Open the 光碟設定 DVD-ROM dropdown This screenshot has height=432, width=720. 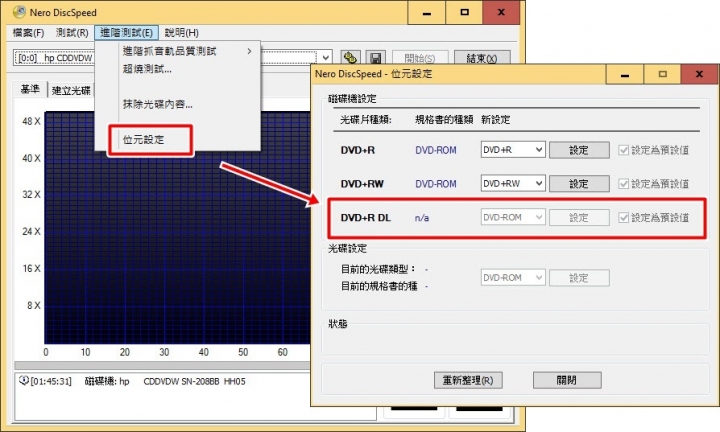click(x=513, y=278)
